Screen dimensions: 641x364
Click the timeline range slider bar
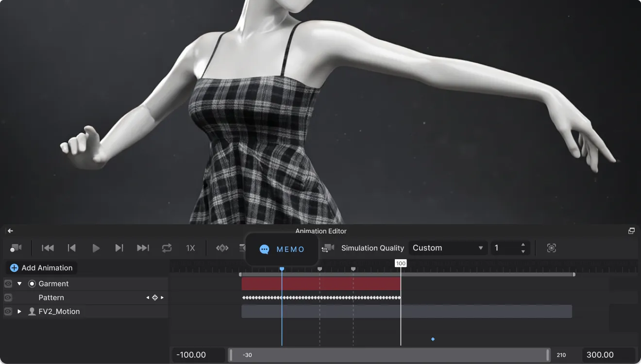(x=388, y=355)
